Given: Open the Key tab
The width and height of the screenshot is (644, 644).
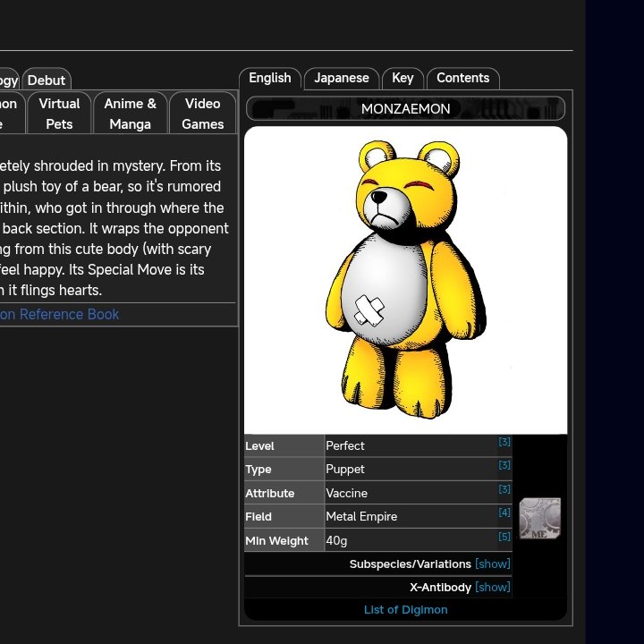Looking at the screenshot, I should [402, 78].
